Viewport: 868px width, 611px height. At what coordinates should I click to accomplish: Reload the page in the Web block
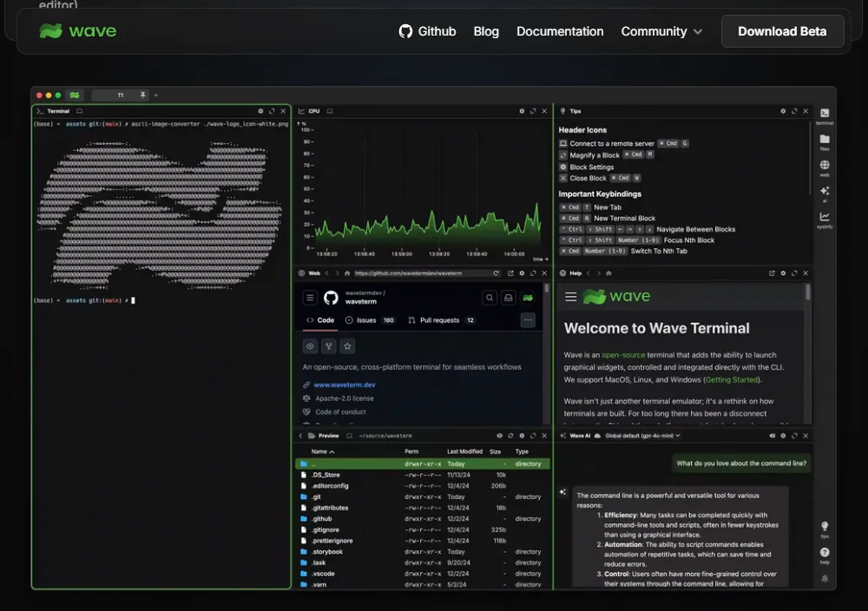click(496, 273)
